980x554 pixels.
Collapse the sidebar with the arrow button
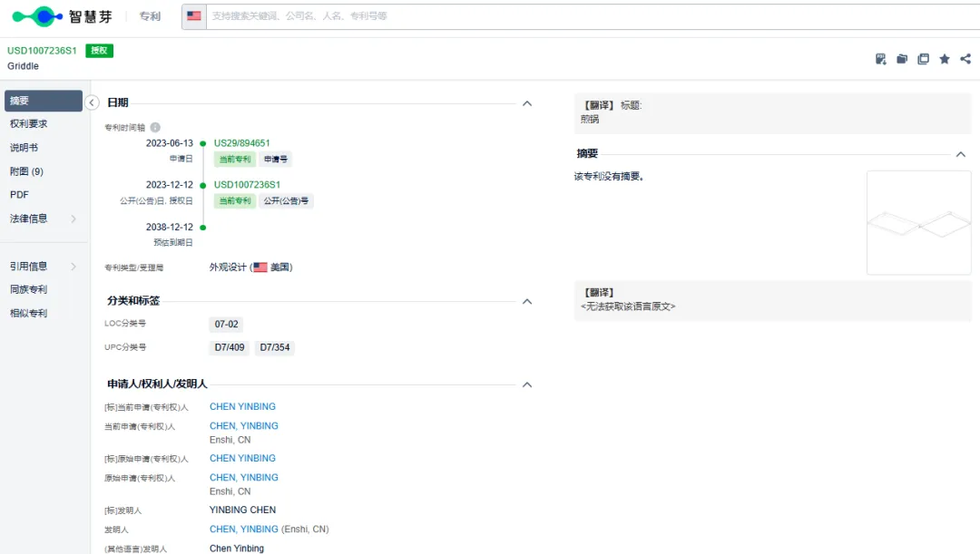coord(92,102)
